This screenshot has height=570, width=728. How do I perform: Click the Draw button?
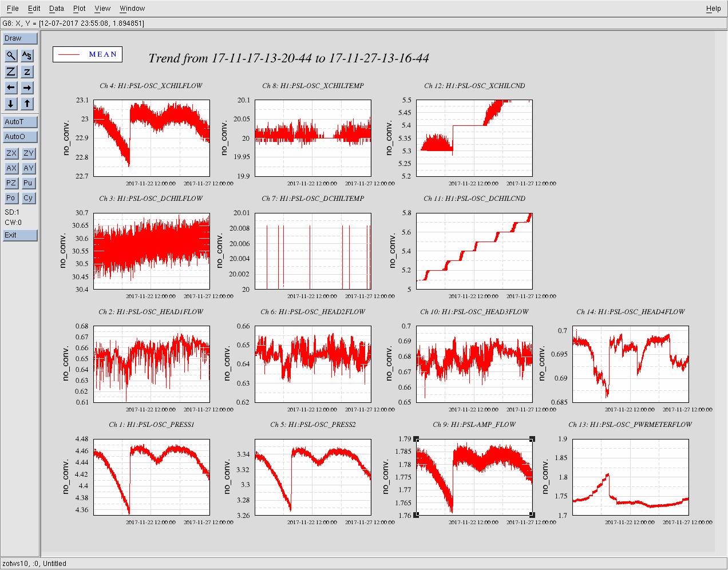[20, 38]
